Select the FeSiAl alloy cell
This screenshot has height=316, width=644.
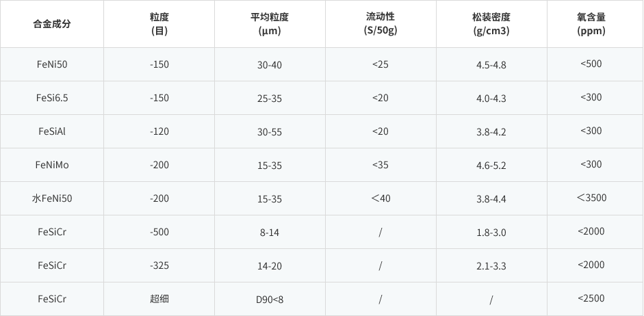pos(52,131)
